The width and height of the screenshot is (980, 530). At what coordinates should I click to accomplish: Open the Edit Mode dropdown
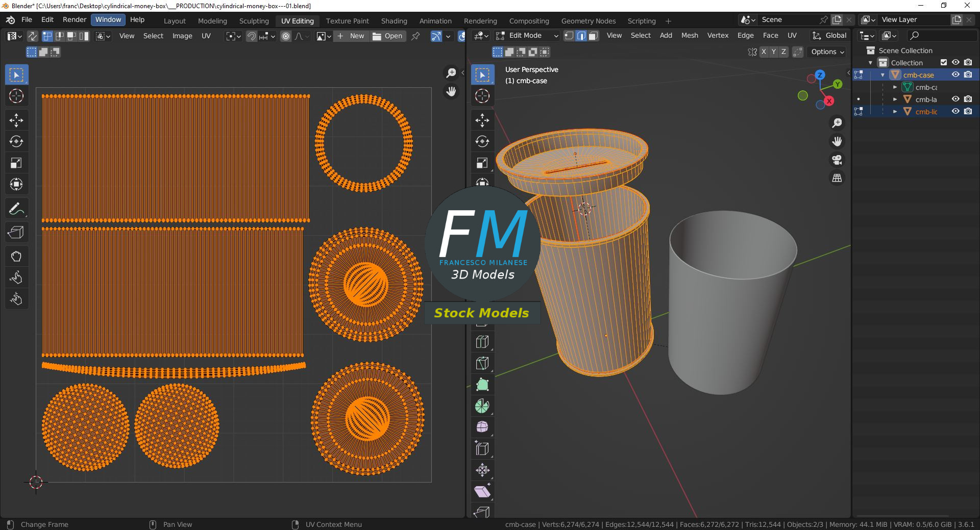click(527, 36)
